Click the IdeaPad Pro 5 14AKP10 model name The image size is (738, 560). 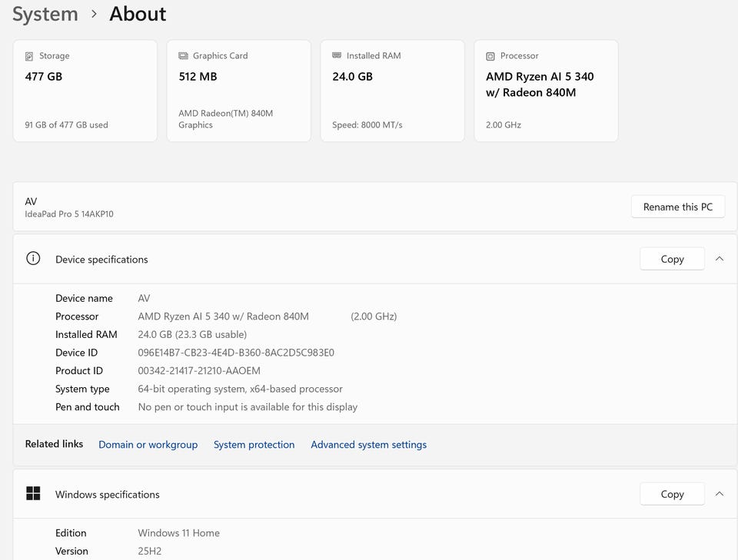click(69, 214)
